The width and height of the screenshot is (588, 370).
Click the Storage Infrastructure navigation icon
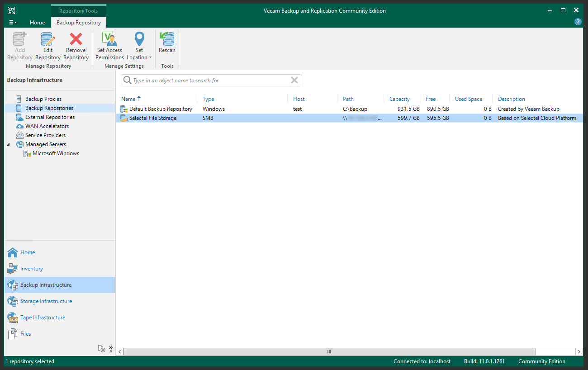pos(13,301)
